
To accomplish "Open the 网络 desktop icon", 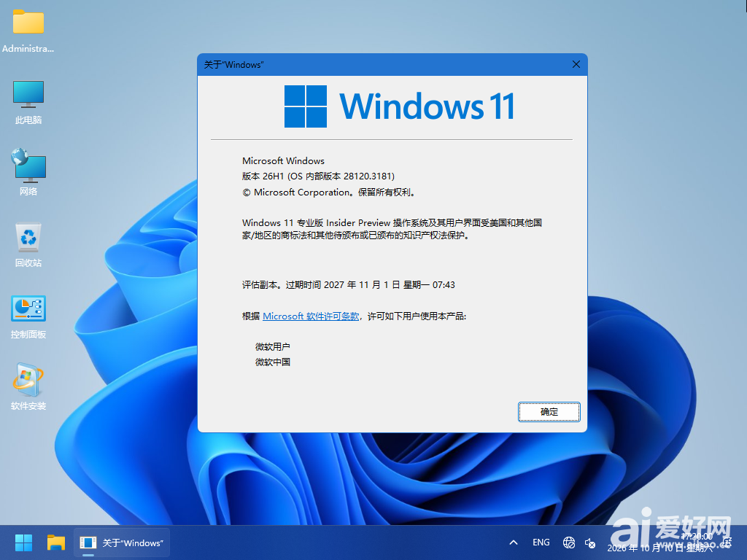I will (x=28, y=172).
